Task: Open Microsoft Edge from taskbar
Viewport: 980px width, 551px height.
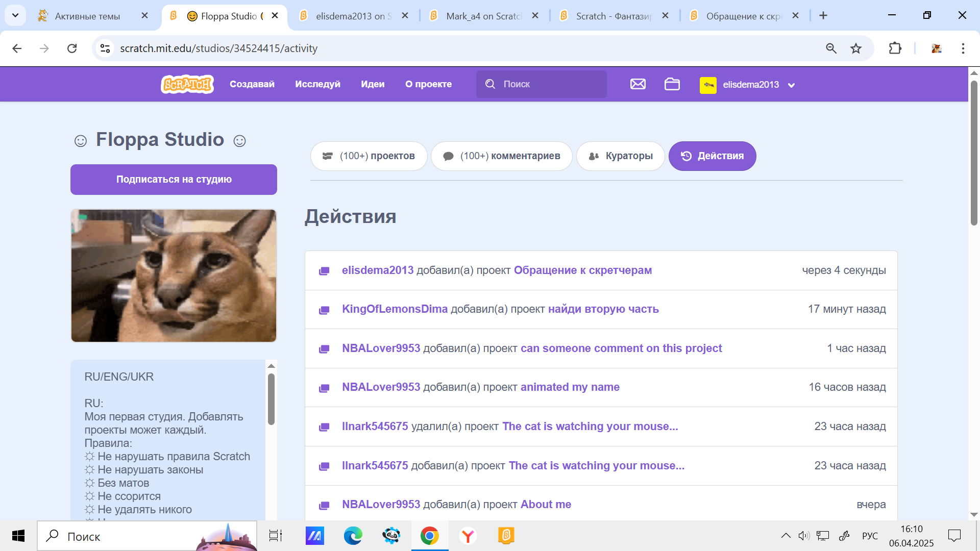Action: point(353,536)
